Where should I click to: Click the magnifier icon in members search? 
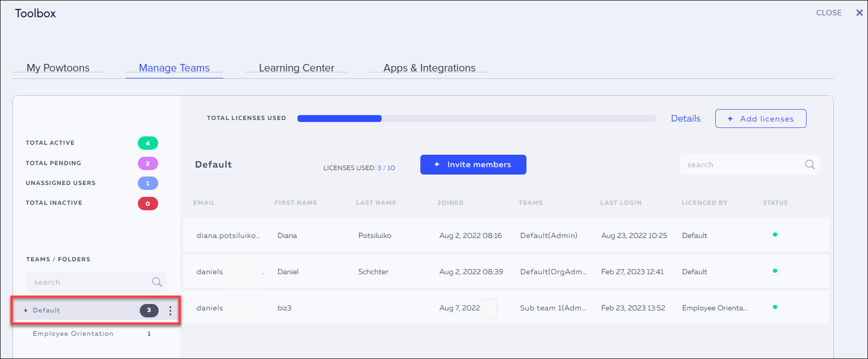(810, 165)
